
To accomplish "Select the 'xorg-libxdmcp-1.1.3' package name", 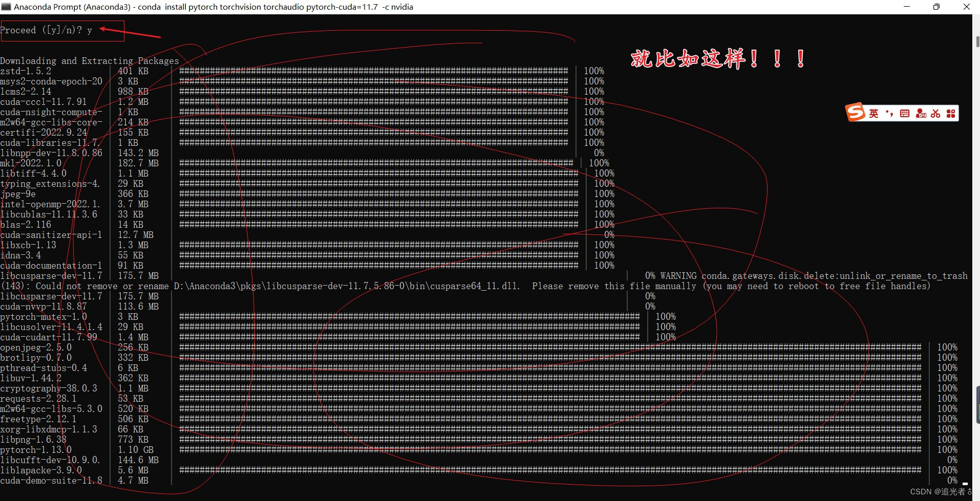I will point(49,429).
